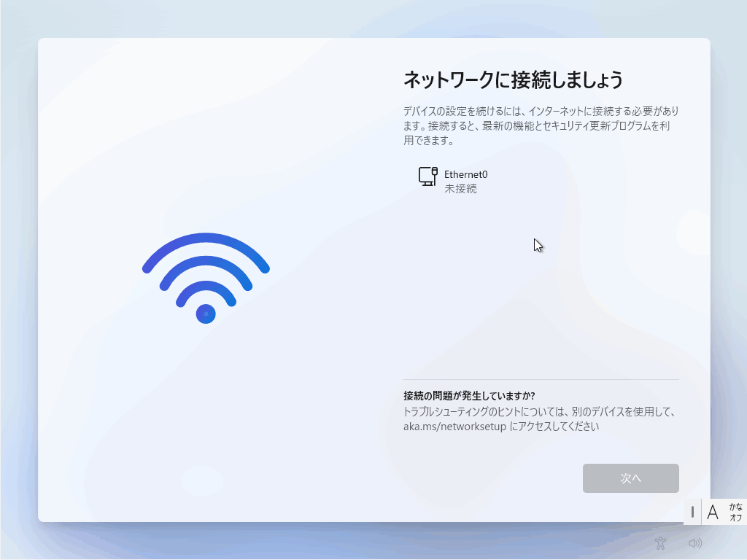Click empty network list area below Ethernet0
Viewport: 747px width, 560px height.
541,286
